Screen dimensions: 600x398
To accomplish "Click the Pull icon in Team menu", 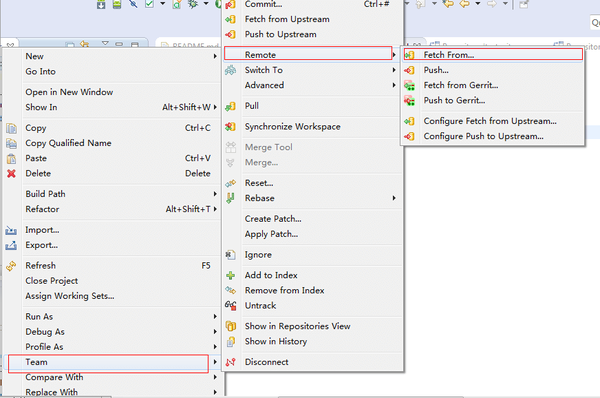I will point(230,106).
